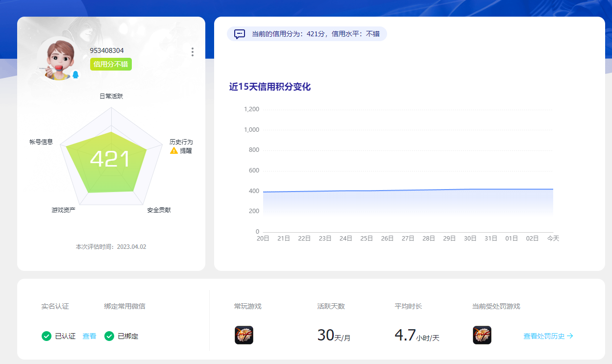
Task: Click the blue QQ penguin badge
Action: [x=75, y=74]
